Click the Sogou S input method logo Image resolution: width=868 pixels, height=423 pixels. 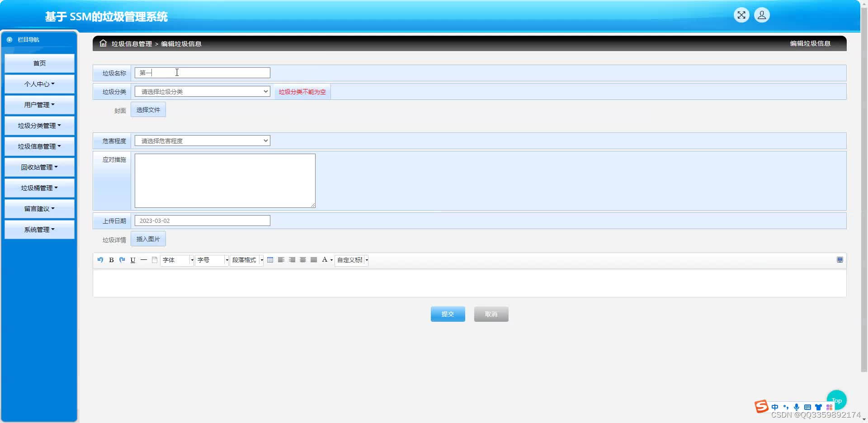pyautogui.click(x=761, y=406)
